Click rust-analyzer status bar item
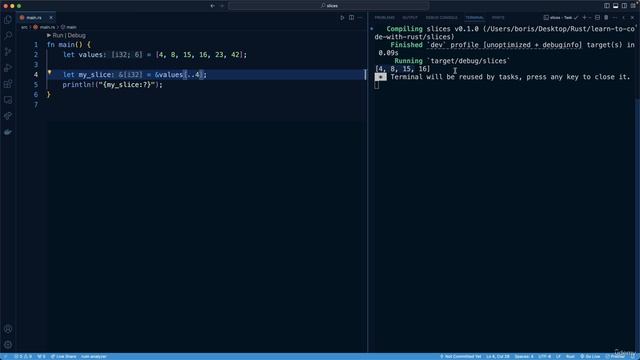The image size is (640, 360). [x=93, y=356]
